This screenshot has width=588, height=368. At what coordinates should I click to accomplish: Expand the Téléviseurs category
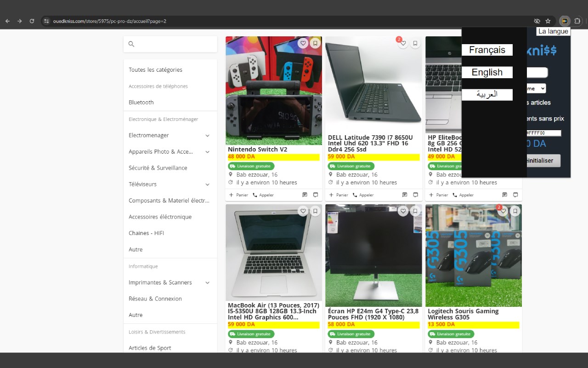pyautogui.click(x=207, y=184)
